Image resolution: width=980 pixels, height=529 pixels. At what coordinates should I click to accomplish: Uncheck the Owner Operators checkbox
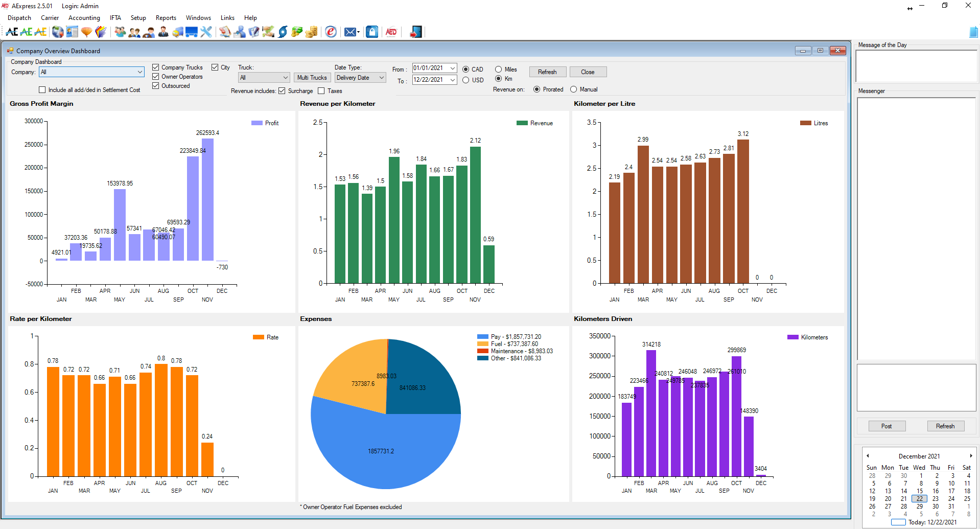coord(155,76)
